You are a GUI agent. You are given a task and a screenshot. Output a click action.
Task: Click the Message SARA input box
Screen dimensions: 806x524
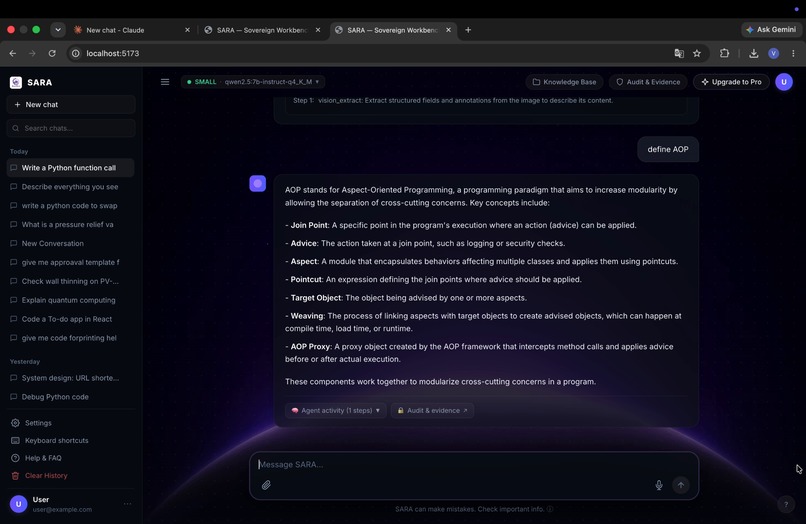(473, 475)
